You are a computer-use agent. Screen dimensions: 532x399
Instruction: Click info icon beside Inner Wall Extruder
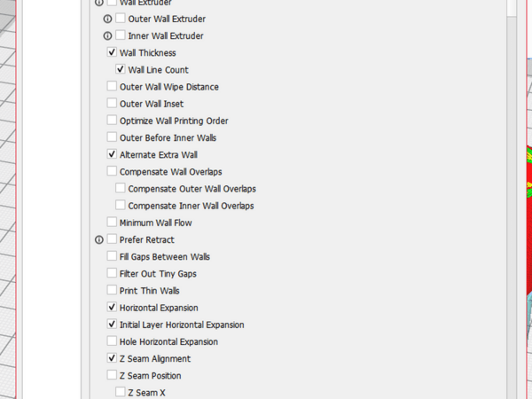tap(108, 35)
